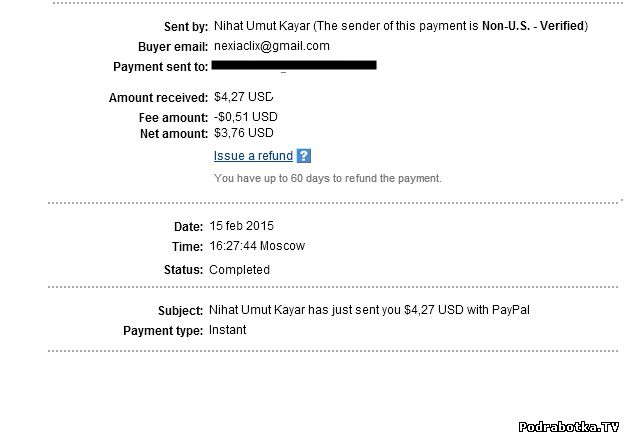Click the 60 days refund note

(x=327, y=178)
